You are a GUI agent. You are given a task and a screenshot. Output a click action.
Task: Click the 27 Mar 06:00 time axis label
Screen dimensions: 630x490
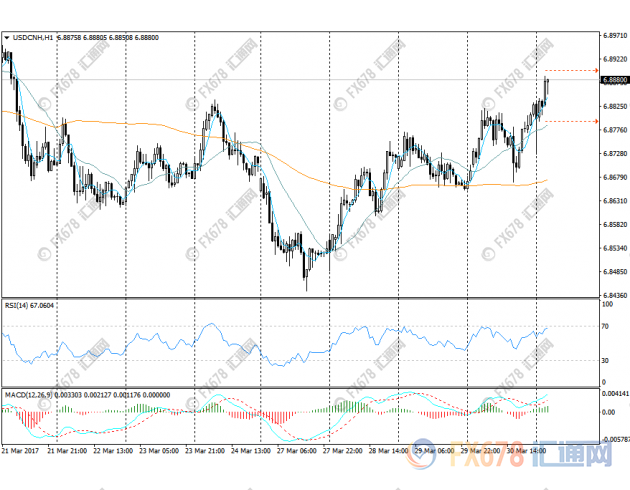[x=298, y=450]
